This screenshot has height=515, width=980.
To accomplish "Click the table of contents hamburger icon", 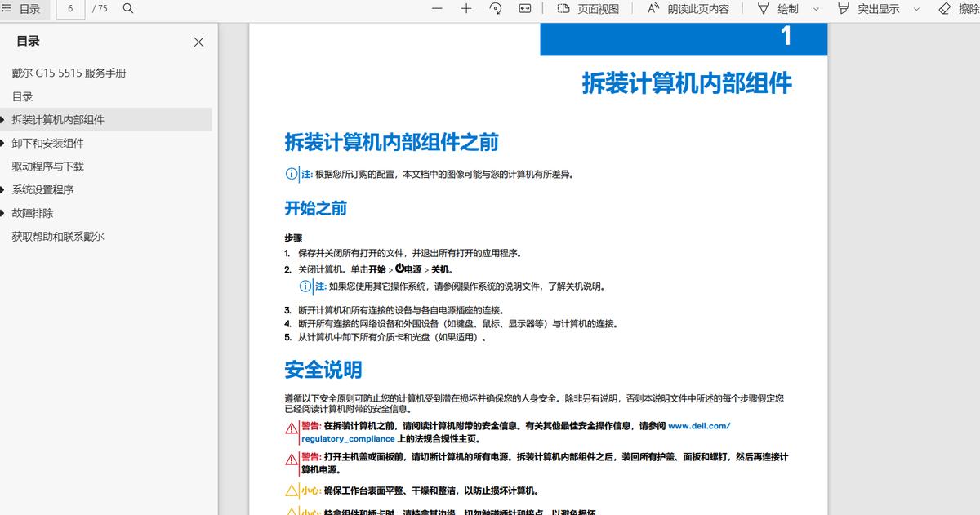I will coord(8,10).
